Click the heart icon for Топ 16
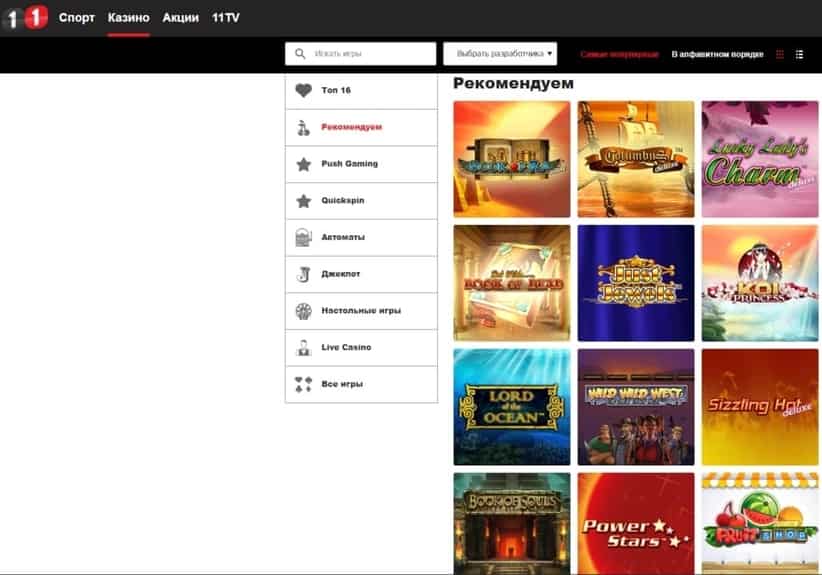The height and width of the screenshot is (575, 822). click(x=304, y=90)
